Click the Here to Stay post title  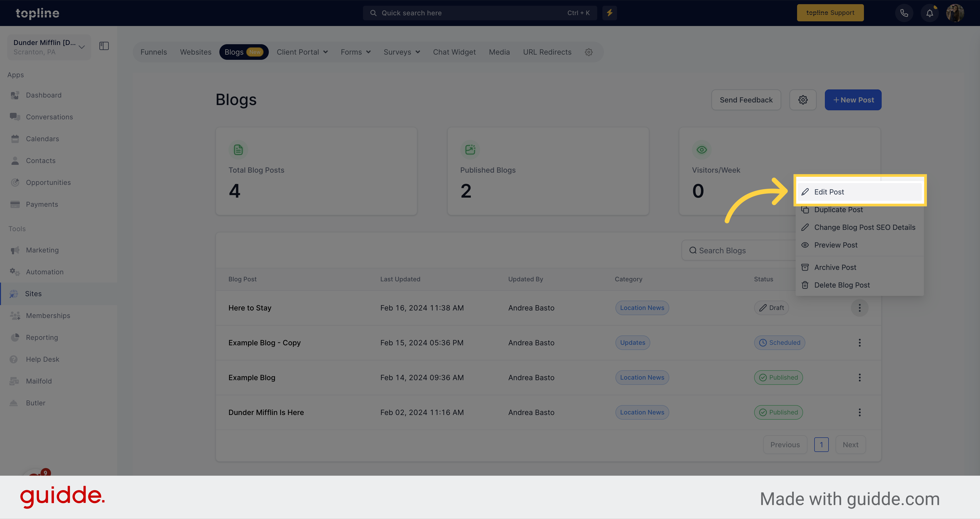tap(250, 308)
